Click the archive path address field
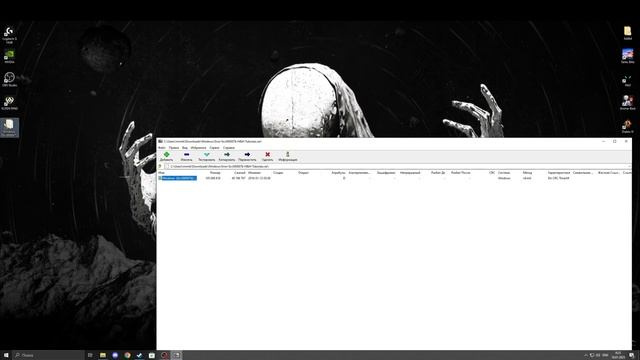The image size is (640, 360). 396,167
